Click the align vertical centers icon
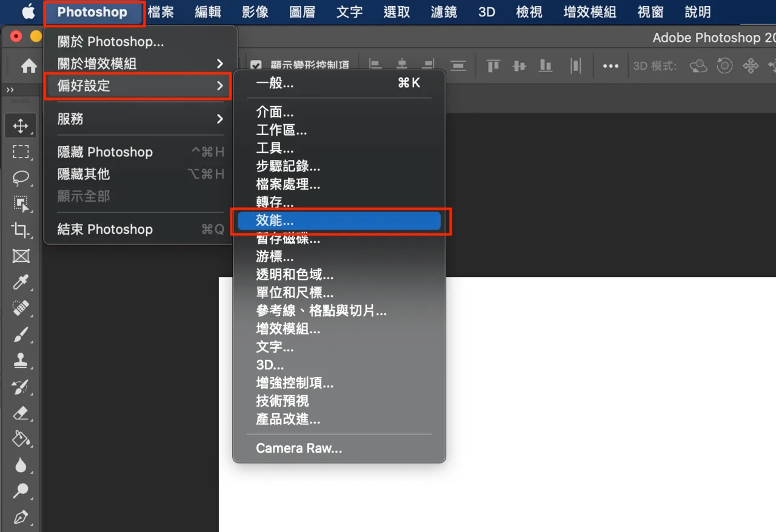Viewport: 776px width, 532px height. click(x=520, y=65)
